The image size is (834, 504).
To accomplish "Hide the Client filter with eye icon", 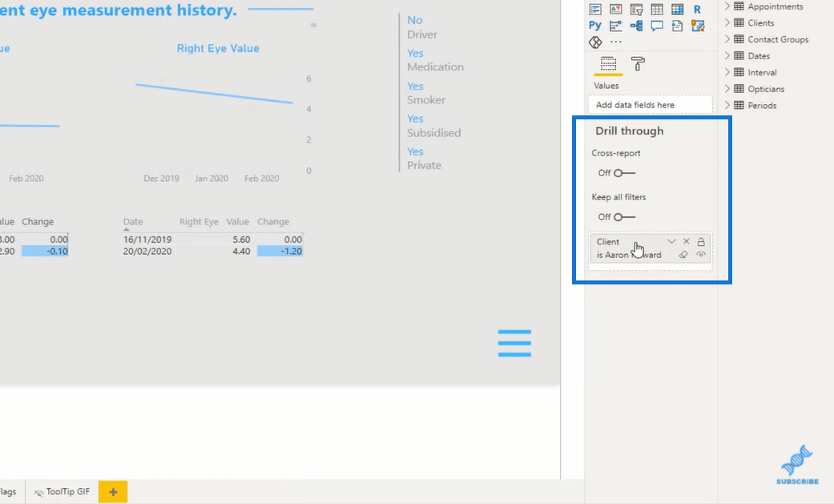I will 701,255.
